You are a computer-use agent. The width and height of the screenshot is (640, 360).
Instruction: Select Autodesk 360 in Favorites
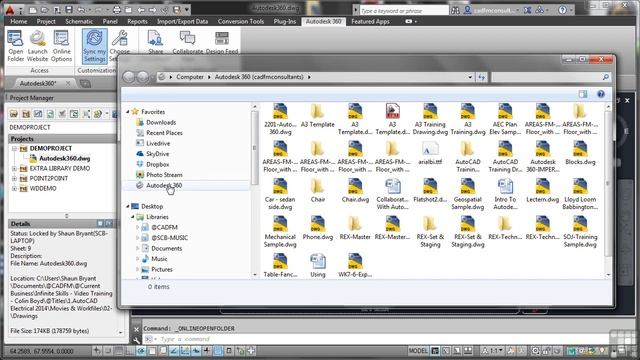pos(164,185)
